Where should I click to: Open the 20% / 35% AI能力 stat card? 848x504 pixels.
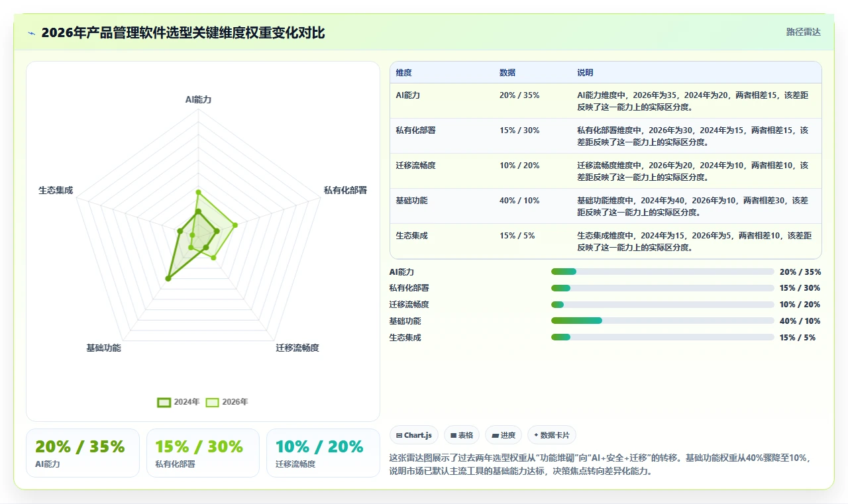pyautogui.click(x=83, y=453)
